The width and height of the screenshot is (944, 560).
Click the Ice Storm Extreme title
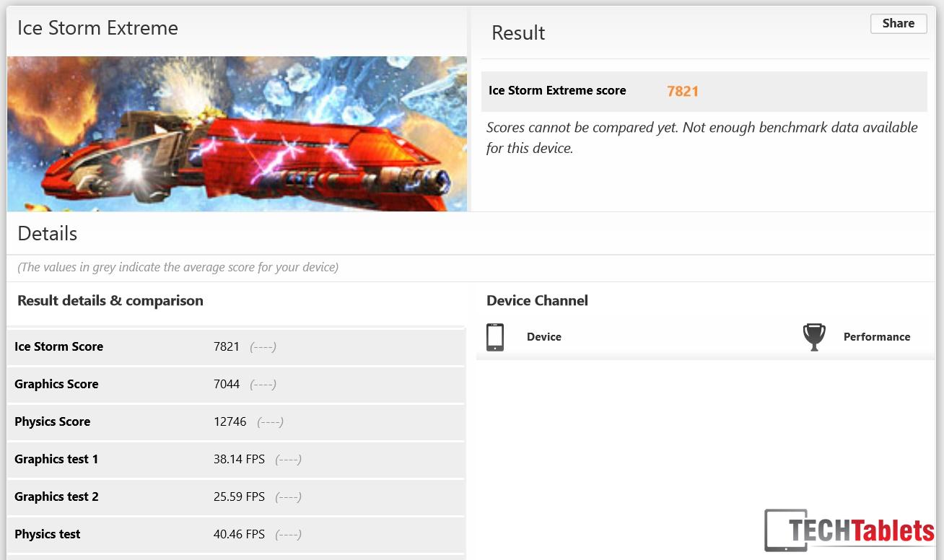click(97, 28)
